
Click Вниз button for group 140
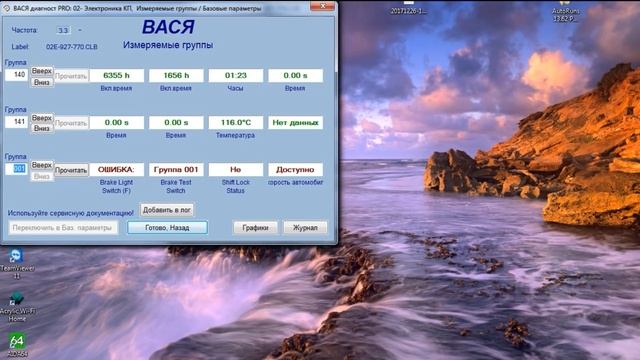[x=42, y=82]
